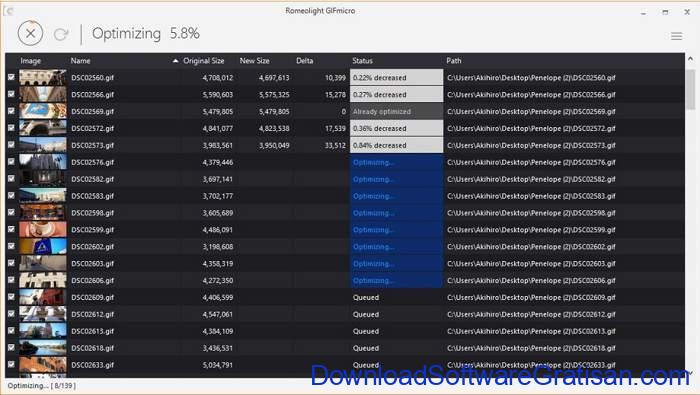
Task: Toggle the DSC02603.gif checkbox
Action: 11,263
